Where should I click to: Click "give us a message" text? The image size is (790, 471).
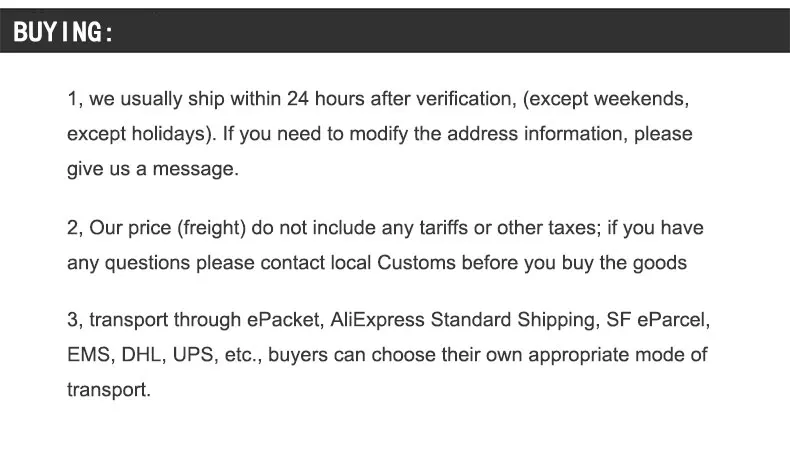point(152,169)
